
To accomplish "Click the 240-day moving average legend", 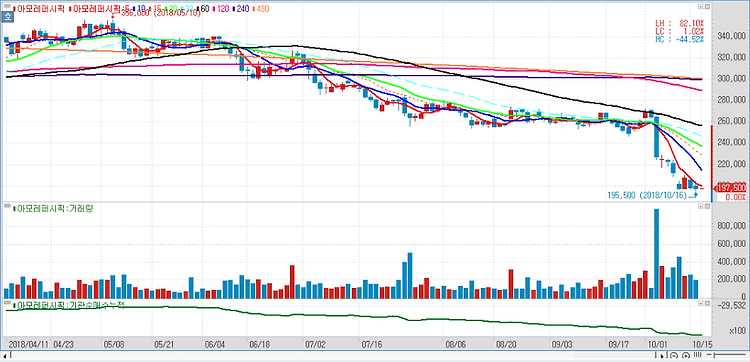I will point(242,9).
